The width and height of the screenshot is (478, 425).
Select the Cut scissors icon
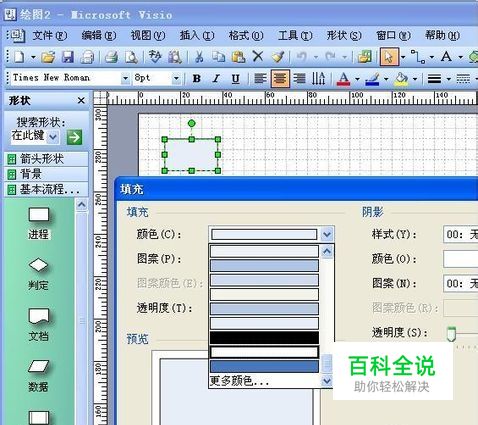199,57
